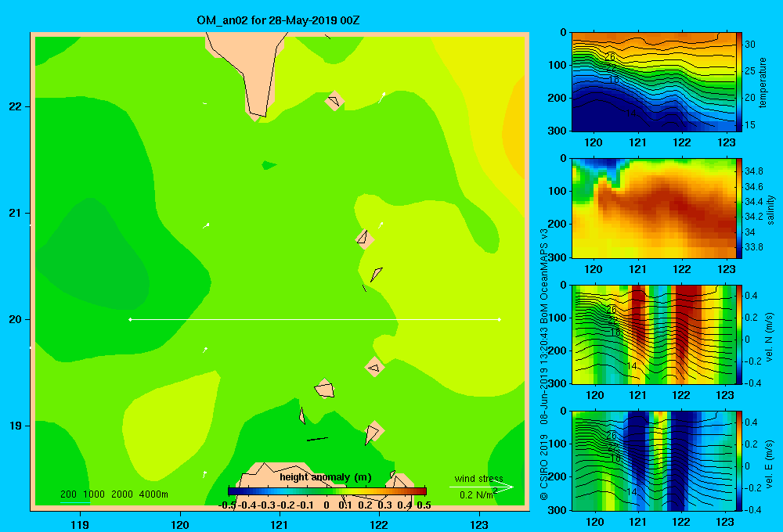Open the vel. E (m/s) section plot

click(654, 461)
